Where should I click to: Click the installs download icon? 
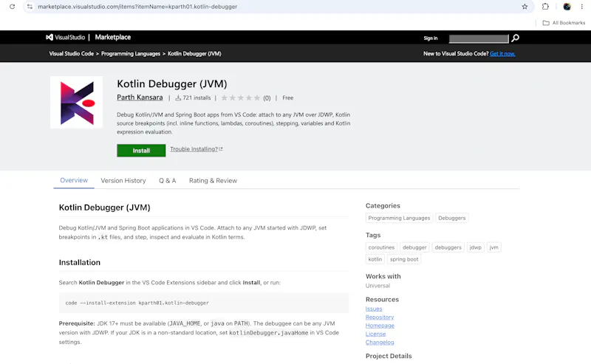click(178, 98)
